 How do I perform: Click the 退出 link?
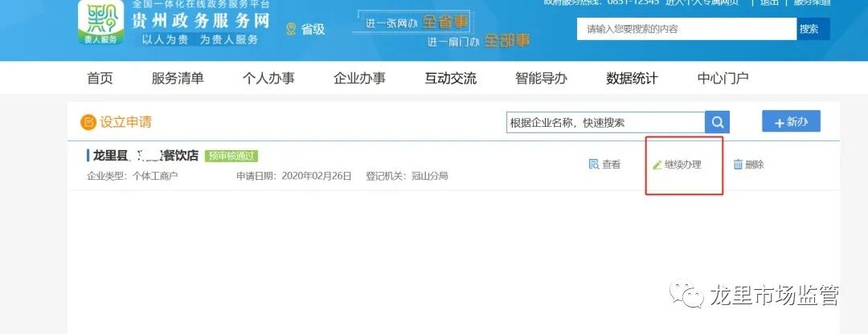pos(769,2)
